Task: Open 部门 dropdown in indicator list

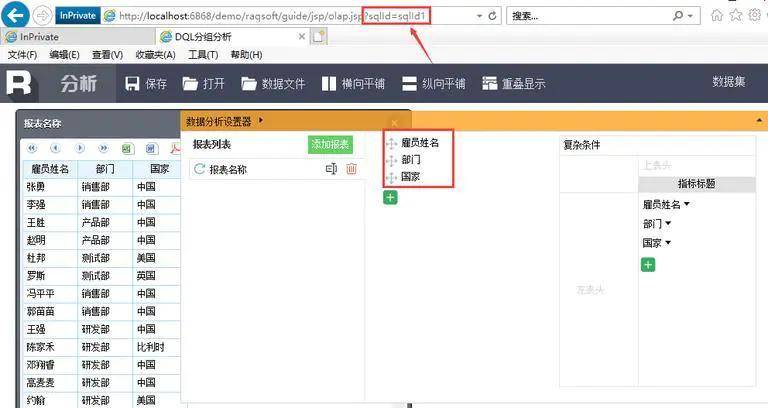Action: (x=668, y=224)
